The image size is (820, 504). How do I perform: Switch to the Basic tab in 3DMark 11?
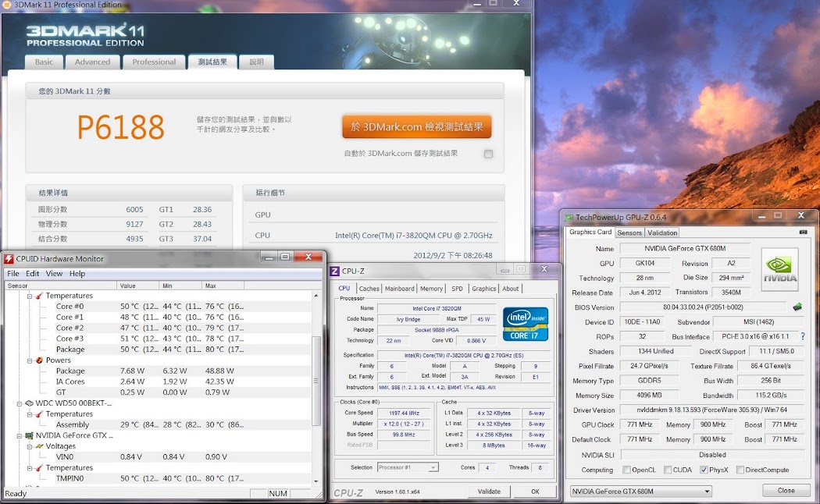[44, 62]
